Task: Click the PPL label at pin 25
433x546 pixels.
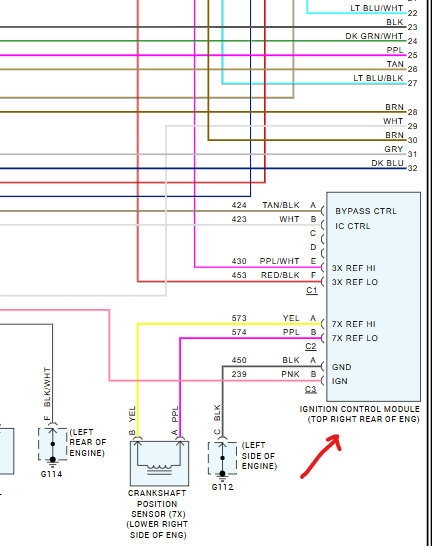Action: coord(395,50)
